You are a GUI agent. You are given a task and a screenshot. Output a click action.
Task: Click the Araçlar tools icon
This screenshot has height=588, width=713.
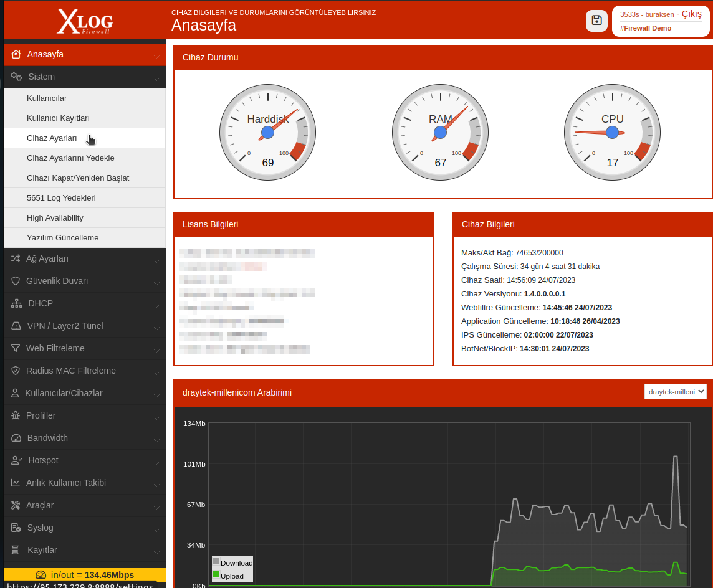(16, 505)
